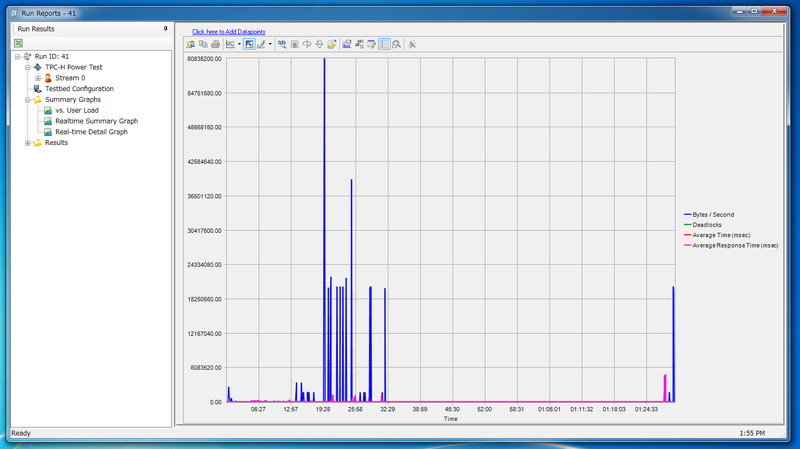The width and height of the screenshot is (800, 449).
Task: Select the Results folder label
Action: click(56, 143)
